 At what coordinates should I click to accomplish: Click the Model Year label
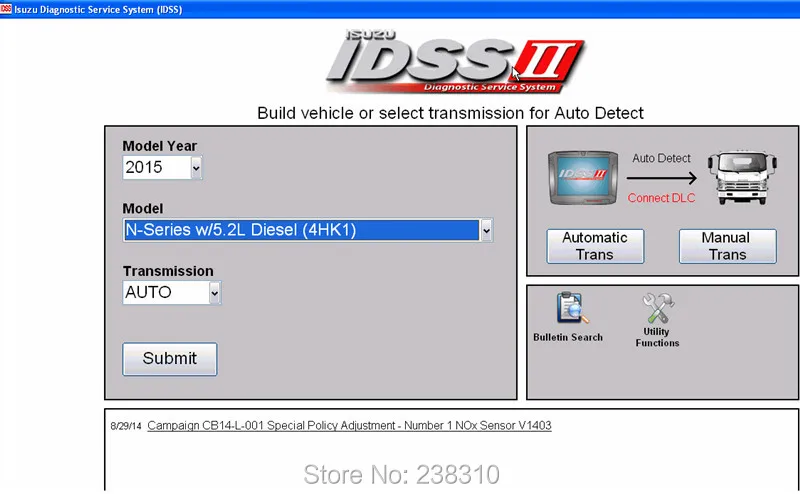pos(160,146)
